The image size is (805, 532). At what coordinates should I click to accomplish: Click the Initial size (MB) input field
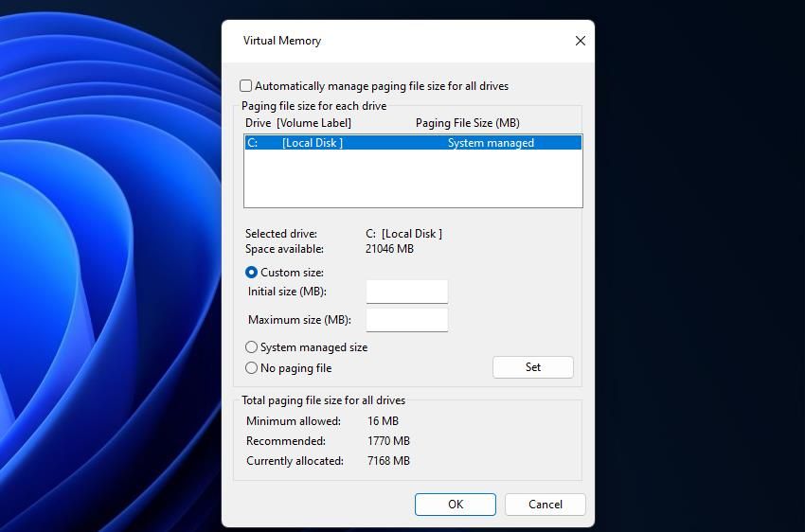[406, 292]
